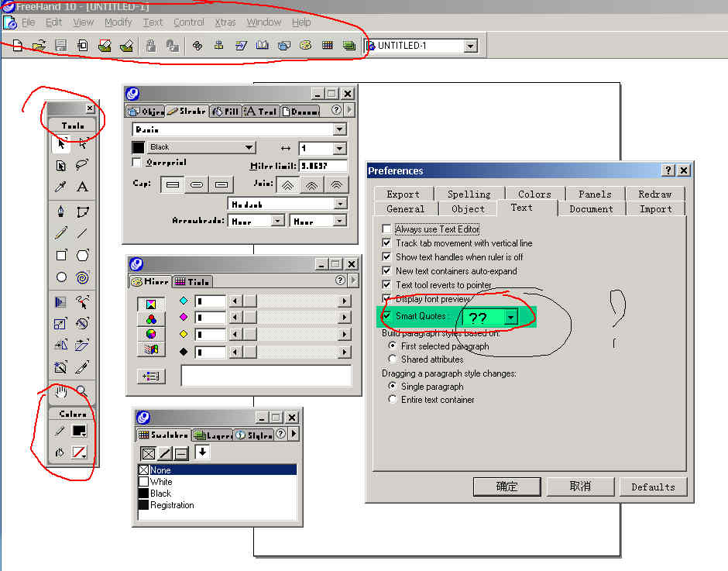The width and height of the screenshot is (728, 571).
Task: Open the Swatches panel options arrow menu
Action: [x=294, y=434]
